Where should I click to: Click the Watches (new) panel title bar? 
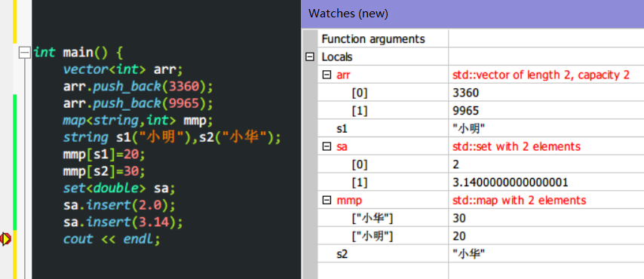pyautogui.click(x=472, y=14)
